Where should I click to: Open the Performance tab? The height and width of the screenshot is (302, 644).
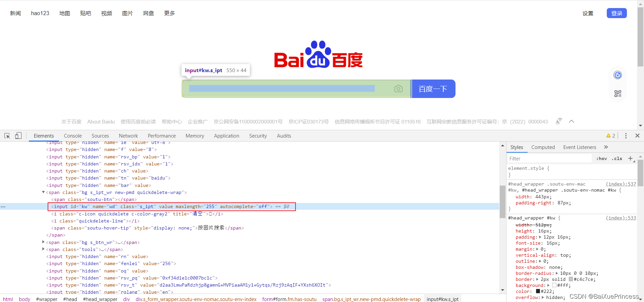pyautogui.click(x=162, y=136)
